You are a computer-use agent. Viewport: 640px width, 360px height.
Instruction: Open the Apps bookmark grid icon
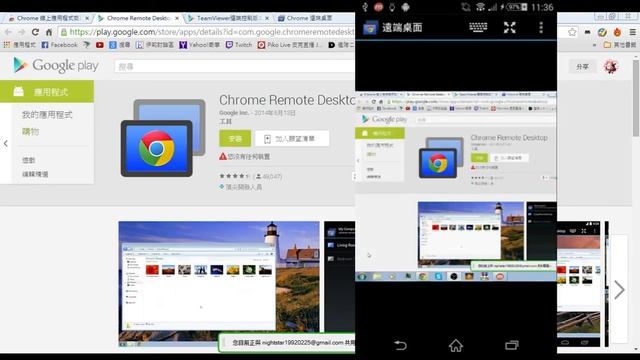(7, 45)
